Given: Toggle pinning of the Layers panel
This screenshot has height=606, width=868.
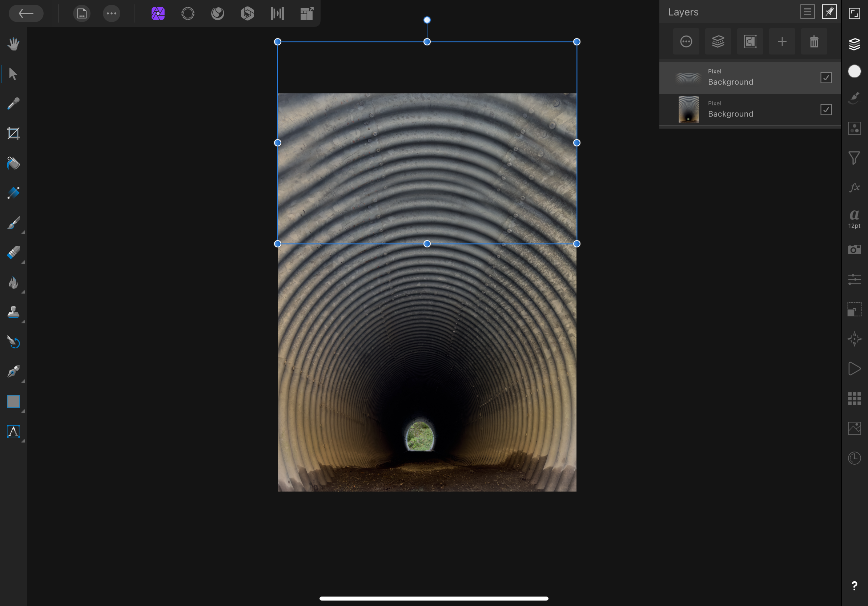Looking at the screenshot, I should pyautogui.click(x=829, y=12).
